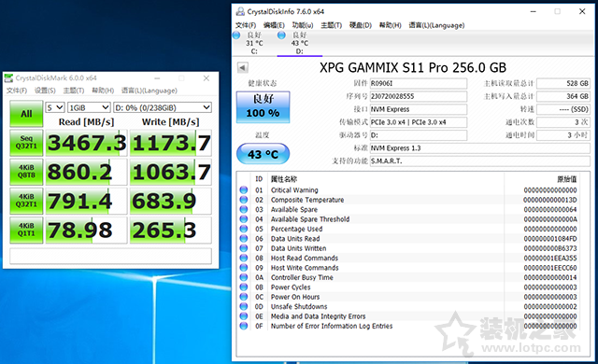Click the CrystalDiskMark title bar icon
This screenshot has width=598, height=364.
point(8,78)
